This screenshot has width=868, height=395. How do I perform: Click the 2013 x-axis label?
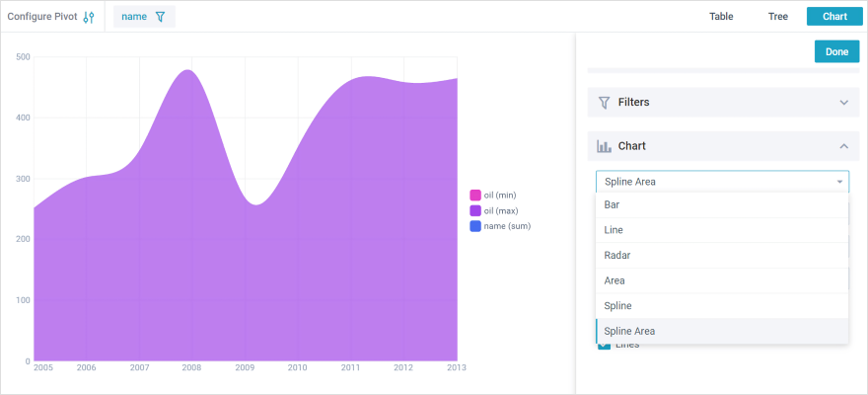[x=458, y=368]
